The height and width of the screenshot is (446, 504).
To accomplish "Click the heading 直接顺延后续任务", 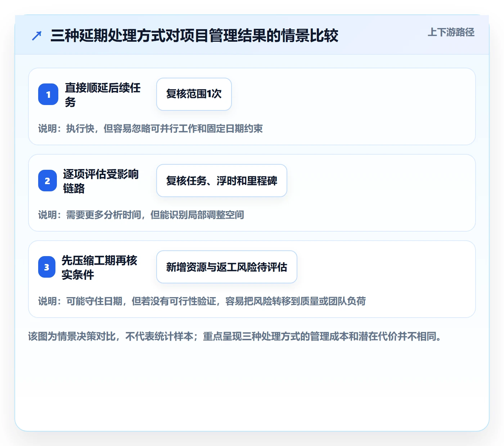I will tap(103, 95).
